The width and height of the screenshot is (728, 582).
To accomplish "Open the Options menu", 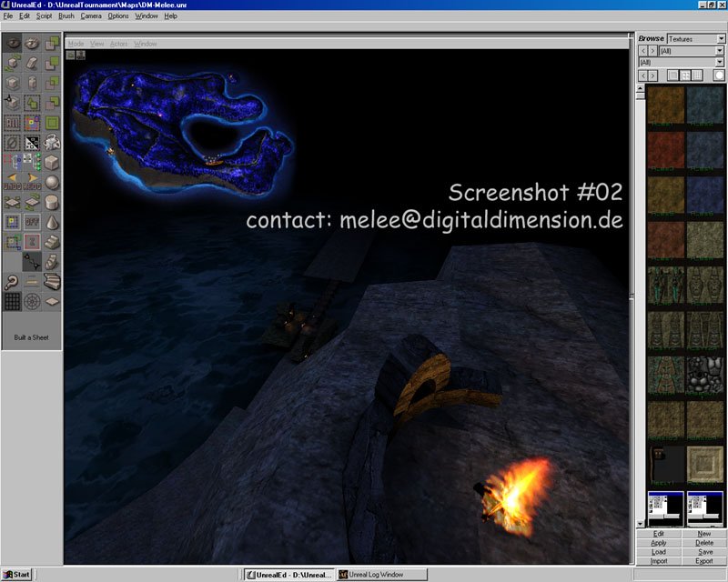I will [x=118, y=15].
